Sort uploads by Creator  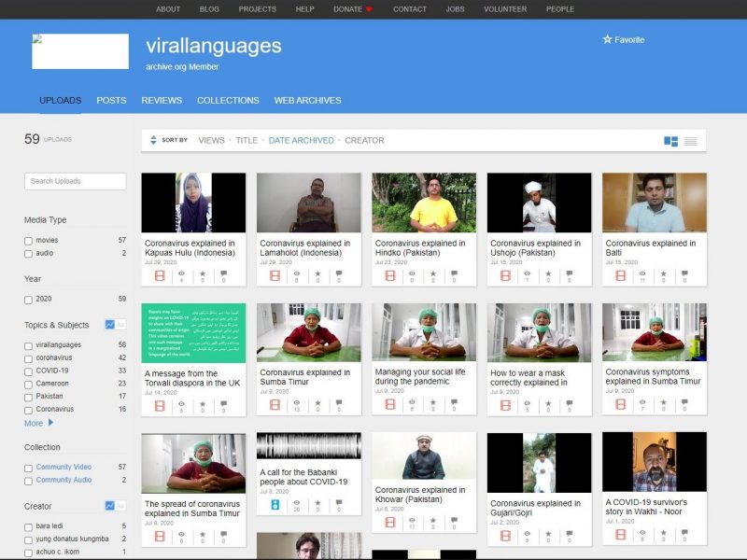coord(364,141)
